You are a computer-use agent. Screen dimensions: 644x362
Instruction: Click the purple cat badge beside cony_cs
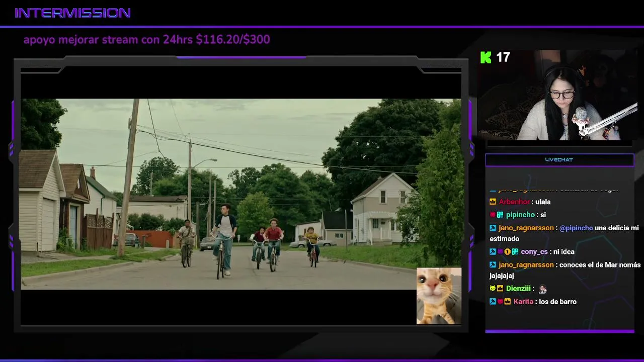[500, 252]
